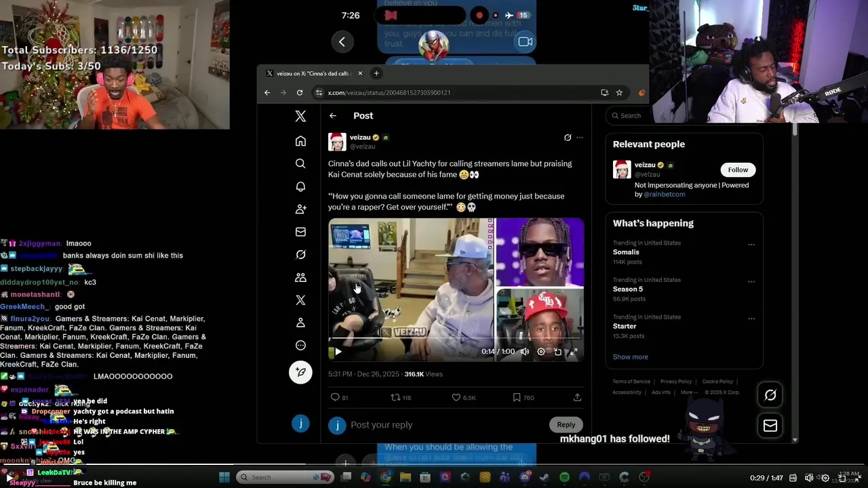Open Communities icon in X sidebar
Image resolution: width=868 pixels, height=488 pixels.
click(x=300, y=277)
